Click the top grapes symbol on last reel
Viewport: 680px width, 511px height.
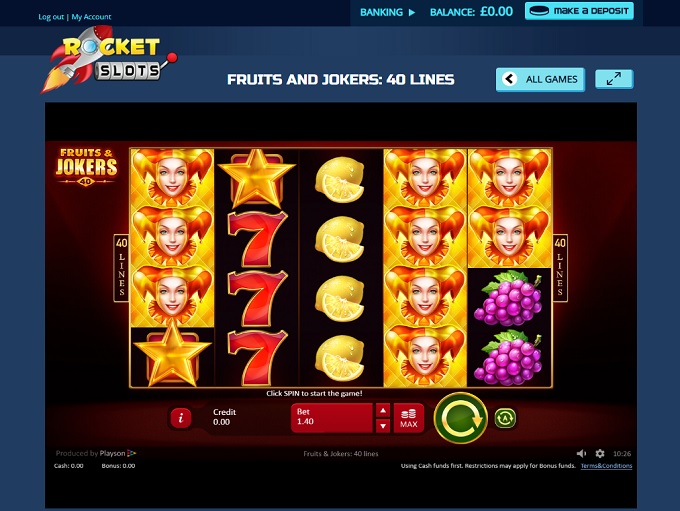(x=509, y=298)
